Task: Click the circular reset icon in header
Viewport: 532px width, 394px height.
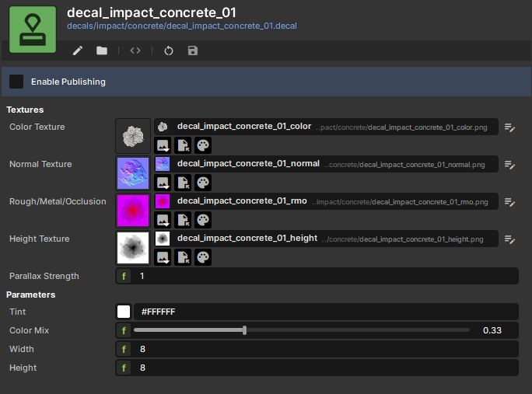Action: (x=169, y=51)
